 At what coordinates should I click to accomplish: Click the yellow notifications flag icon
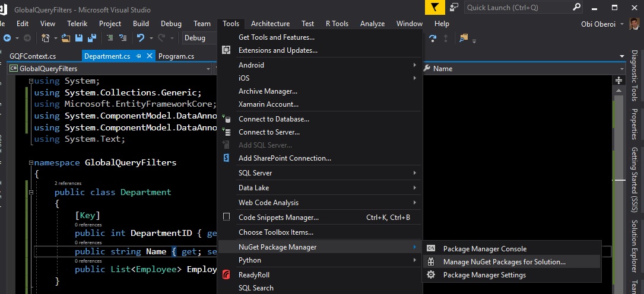(x=436, y=8)
